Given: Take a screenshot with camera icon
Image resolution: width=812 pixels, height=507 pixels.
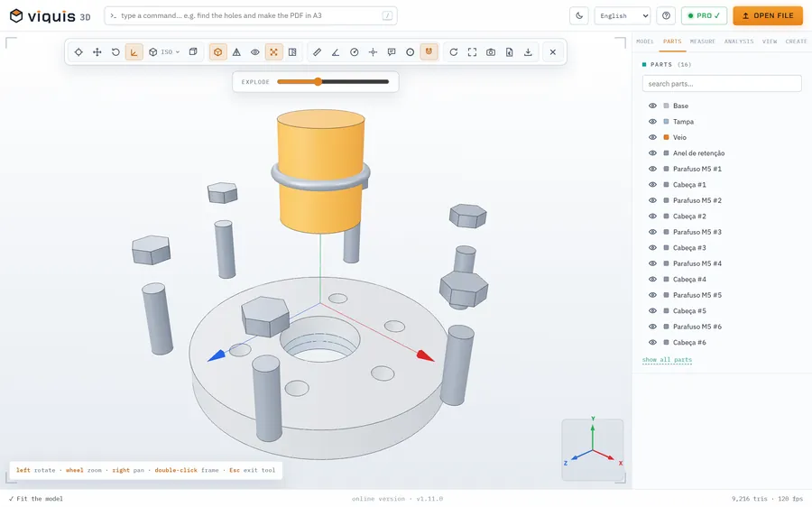Looking at the screenshot, I should click(x=491, y=51).
